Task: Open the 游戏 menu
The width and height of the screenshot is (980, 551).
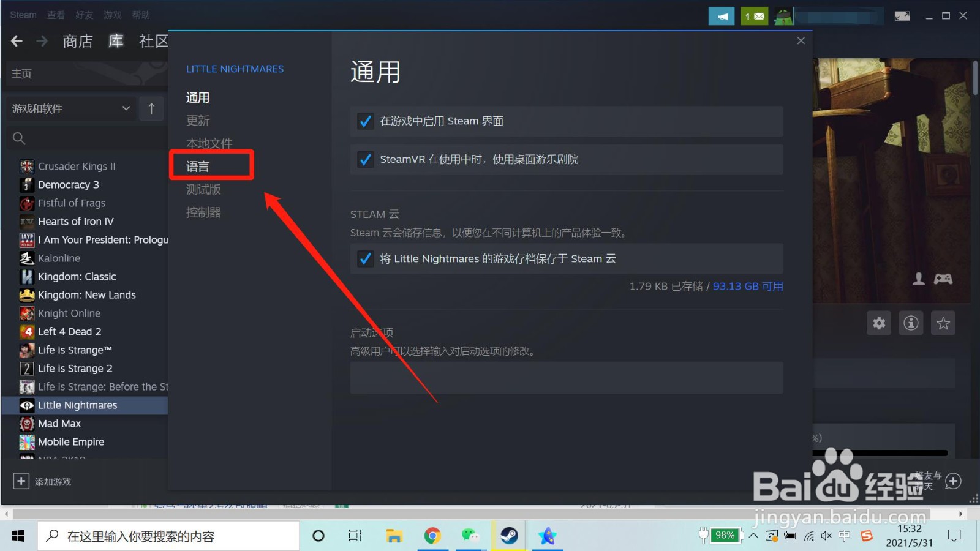Action: [x=112, y=15]
